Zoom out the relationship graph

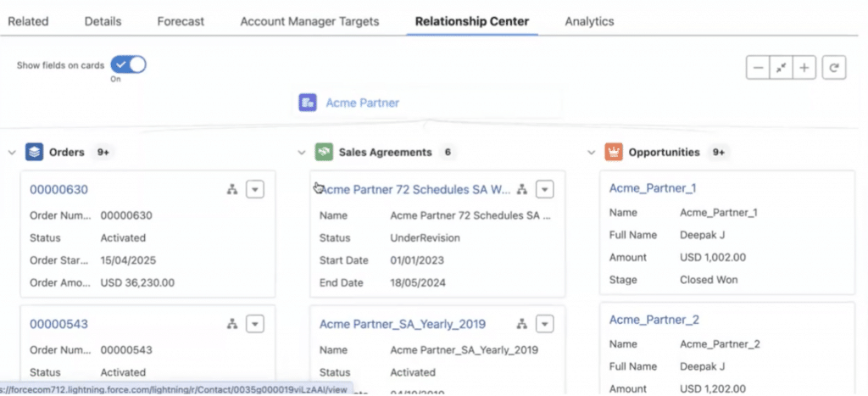[758, 68]
